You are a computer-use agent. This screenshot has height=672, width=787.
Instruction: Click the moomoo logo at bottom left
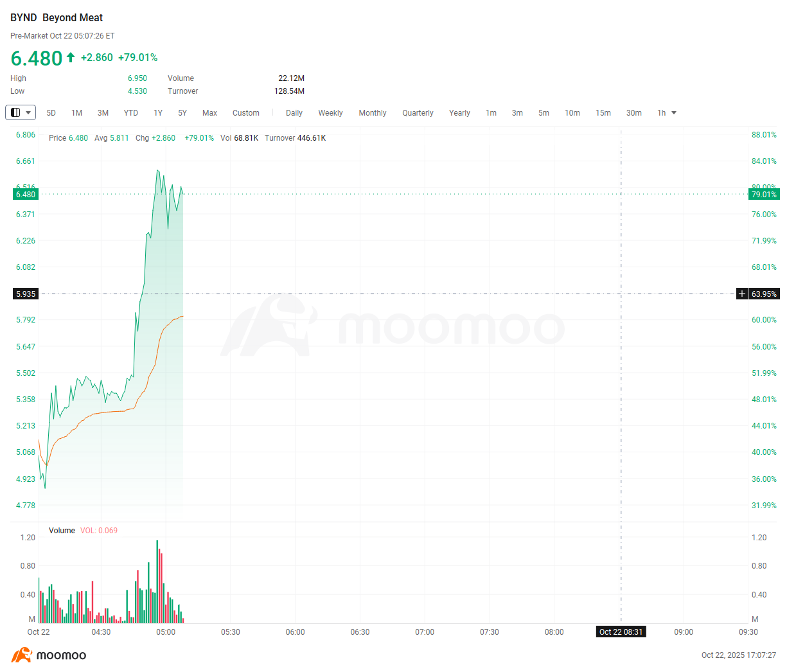(49, 655)
